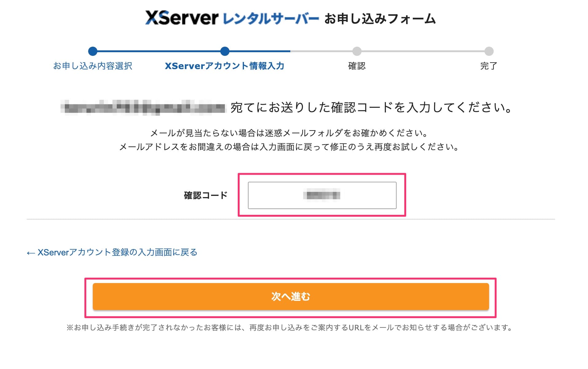Select the XServerアカウント情報入力 step label
Image resolution: width=588 pixels, height=369 pixels.
point(225,66)
